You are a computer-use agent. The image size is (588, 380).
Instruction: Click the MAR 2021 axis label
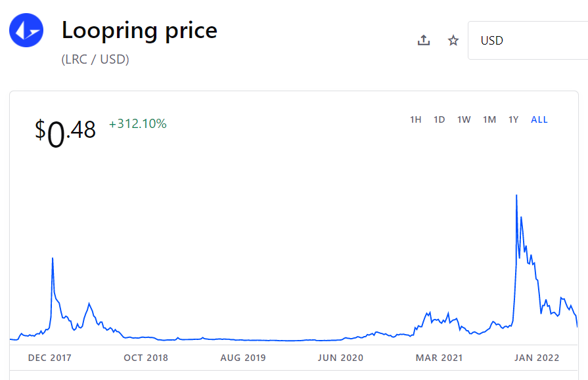[x=439, y=358]
